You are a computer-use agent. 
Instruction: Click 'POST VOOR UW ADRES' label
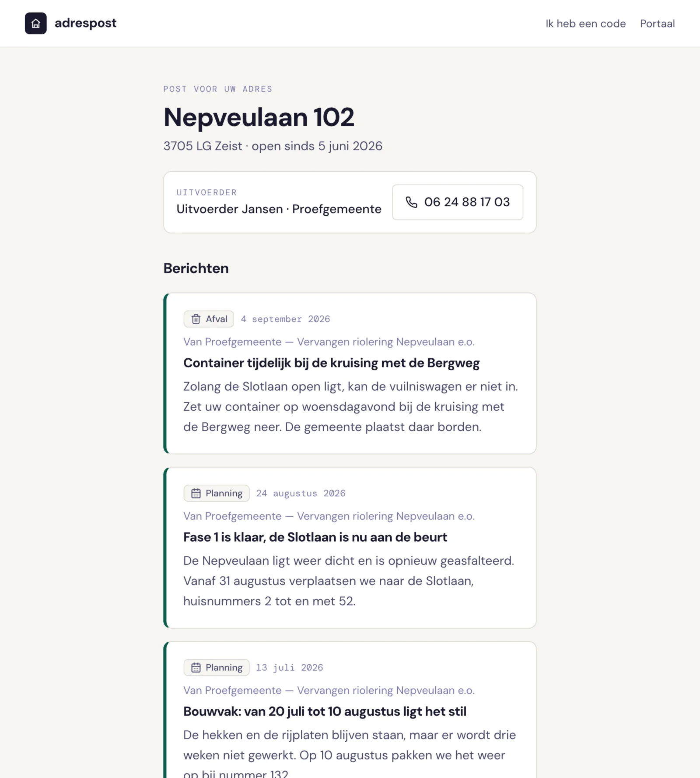[x=218, y=89]
